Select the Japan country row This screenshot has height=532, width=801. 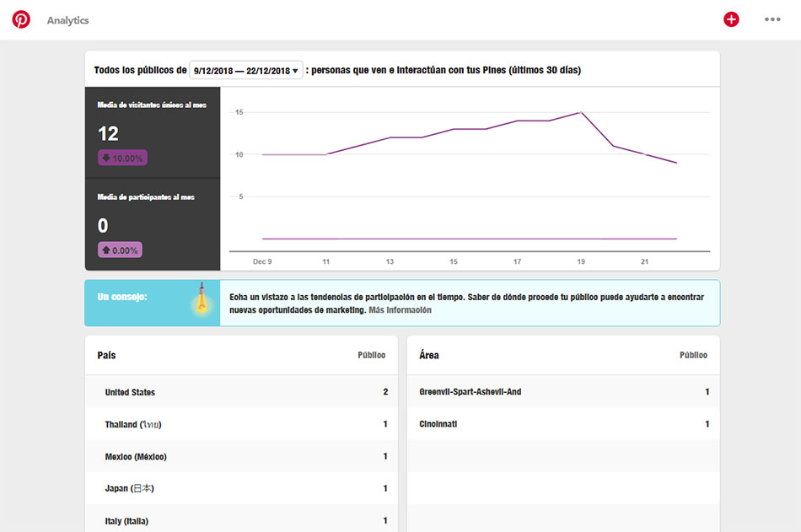[241, 488]
